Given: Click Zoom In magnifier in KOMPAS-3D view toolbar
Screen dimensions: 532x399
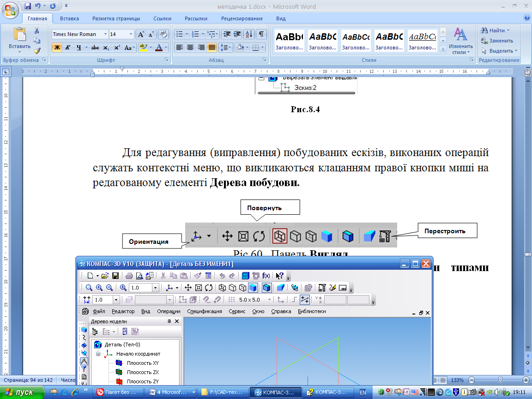Looking at the screenshot, I should pos(99,288).
